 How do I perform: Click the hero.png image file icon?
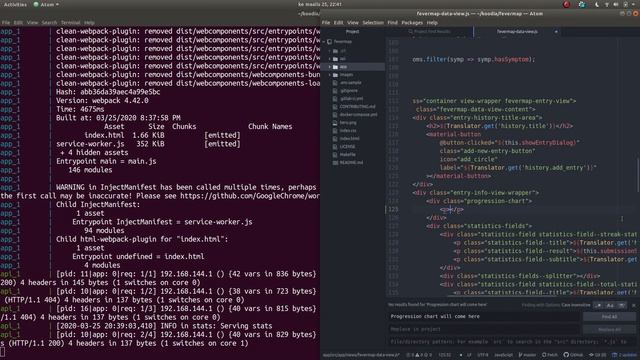coord(336,123)
